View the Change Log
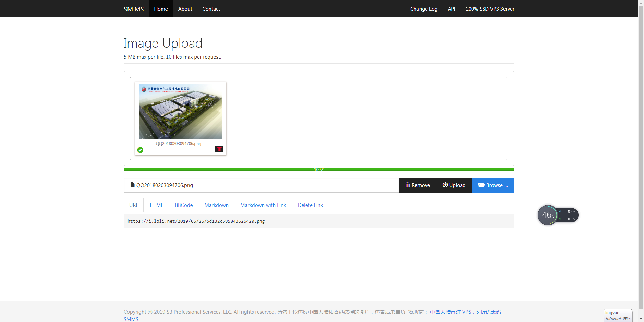This screenshot has height=322, width=644. point(424,9)
